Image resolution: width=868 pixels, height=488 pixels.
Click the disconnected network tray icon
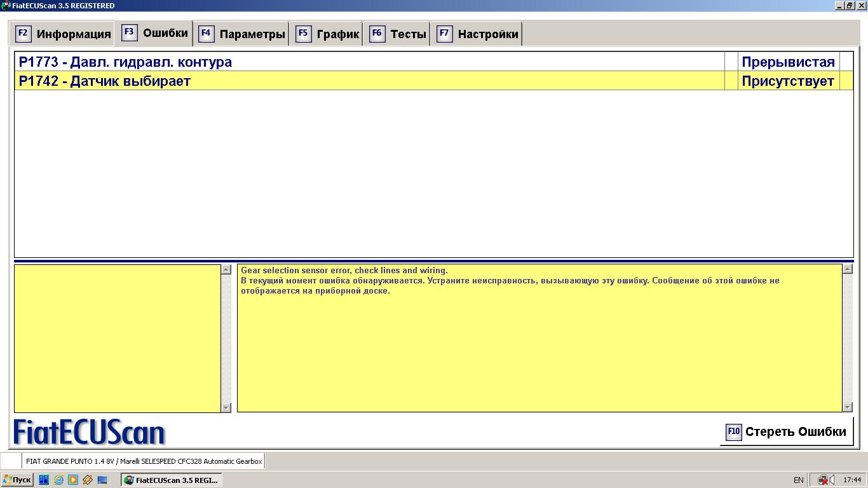click(822, 480)
